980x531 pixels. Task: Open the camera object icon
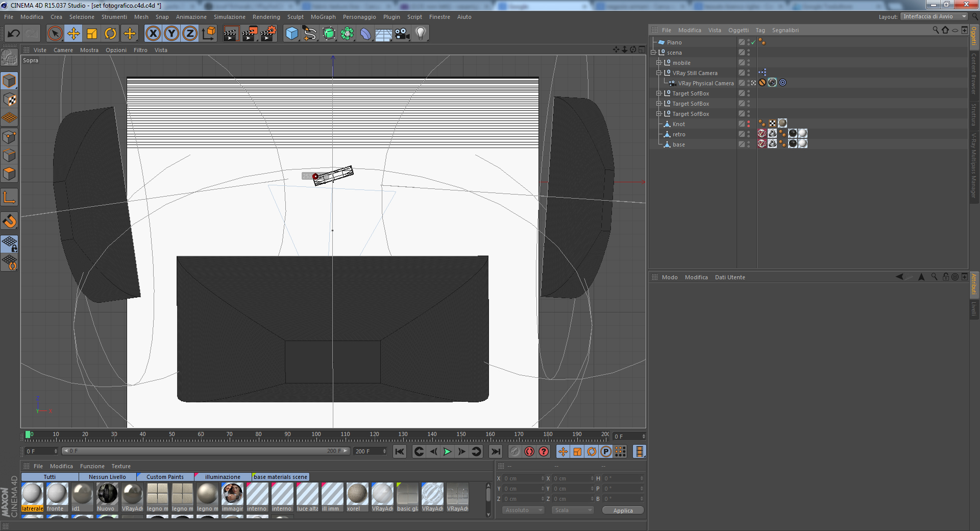click(x=402, y=34)
